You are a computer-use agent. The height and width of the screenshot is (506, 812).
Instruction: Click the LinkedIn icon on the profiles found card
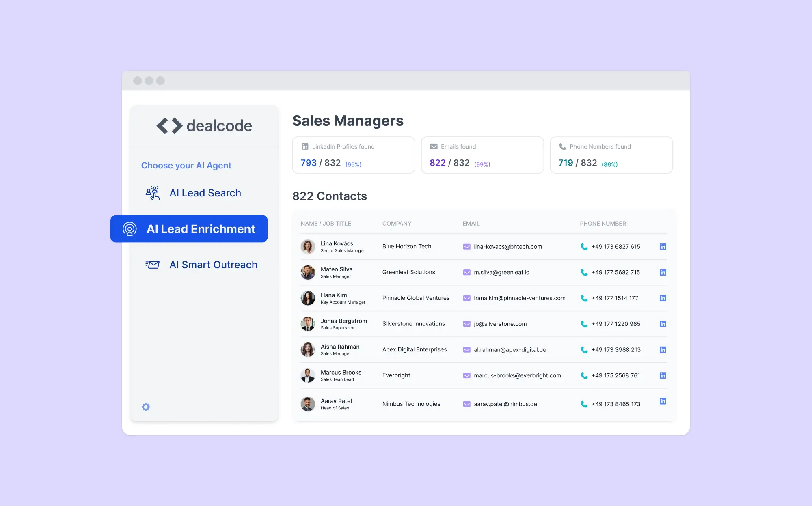(x=304, y=146)
